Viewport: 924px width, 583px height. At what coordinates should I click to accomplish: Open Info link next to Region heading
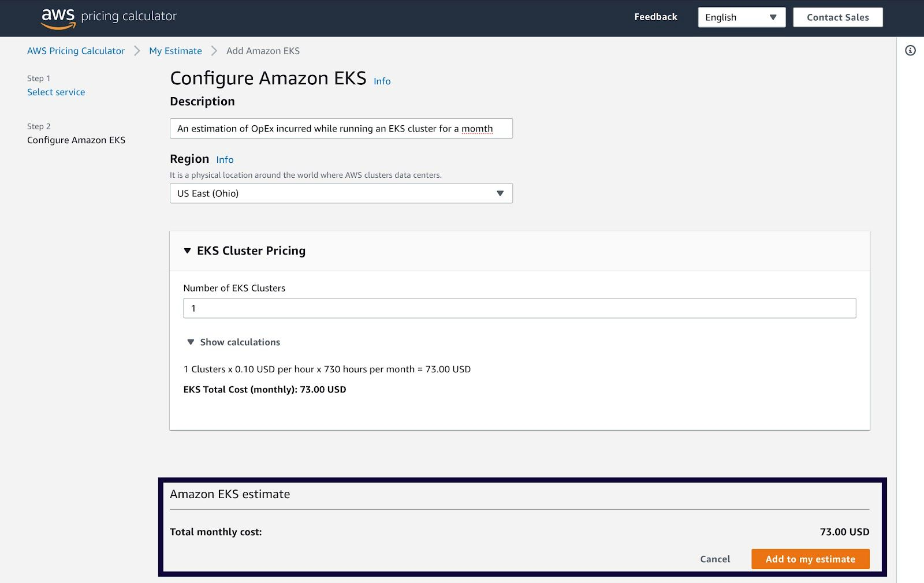pos(225,160)
